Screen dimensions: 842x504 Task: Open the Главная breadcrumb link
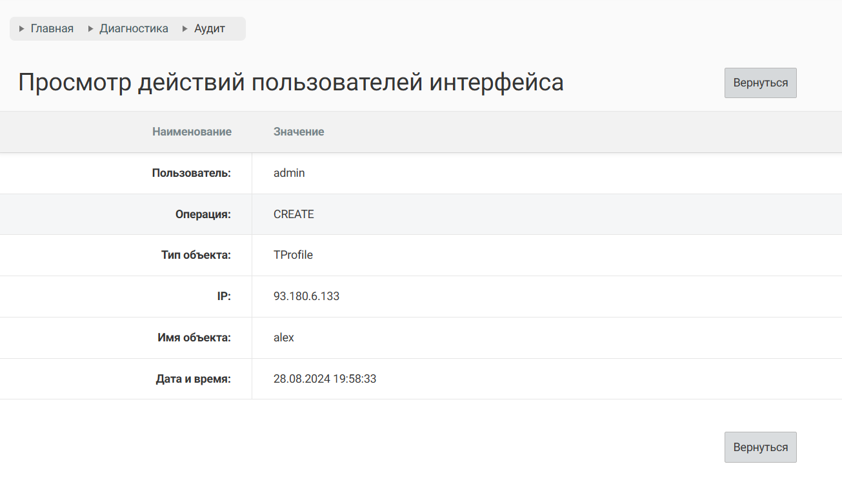[x=52, y=29]
